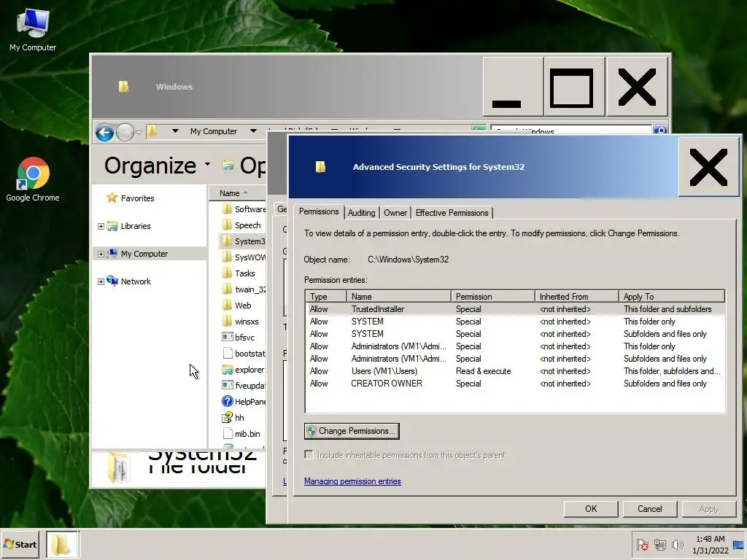Toggle Include inheritable permissions checkbox
The width and height of the screenshot is (747, 560).
coord(309,455)
